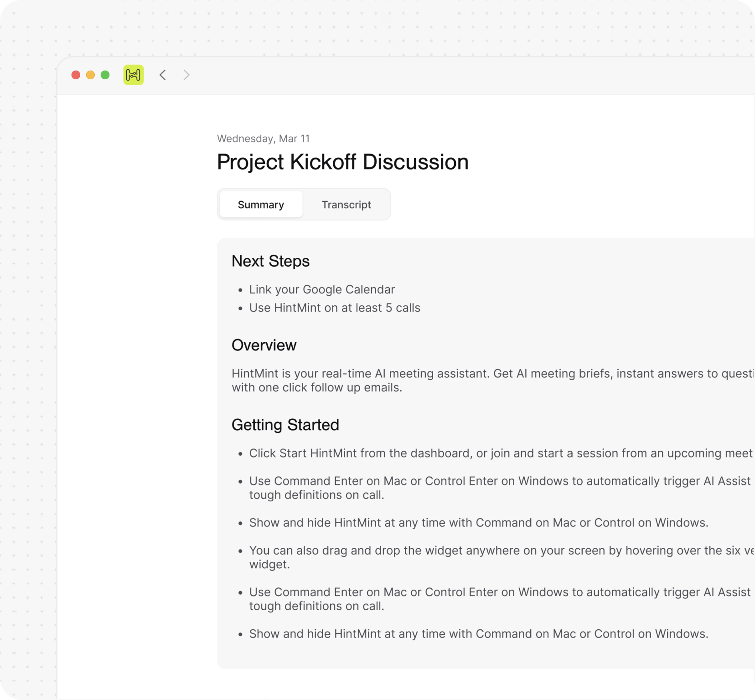
Task: Click the Link your Google Calendar item
Action: point(322,289)
